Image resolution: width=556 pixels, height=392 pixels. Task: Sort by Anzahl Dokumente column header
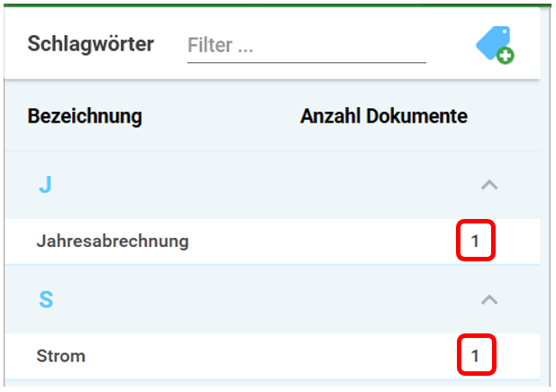tap(384, 116)
